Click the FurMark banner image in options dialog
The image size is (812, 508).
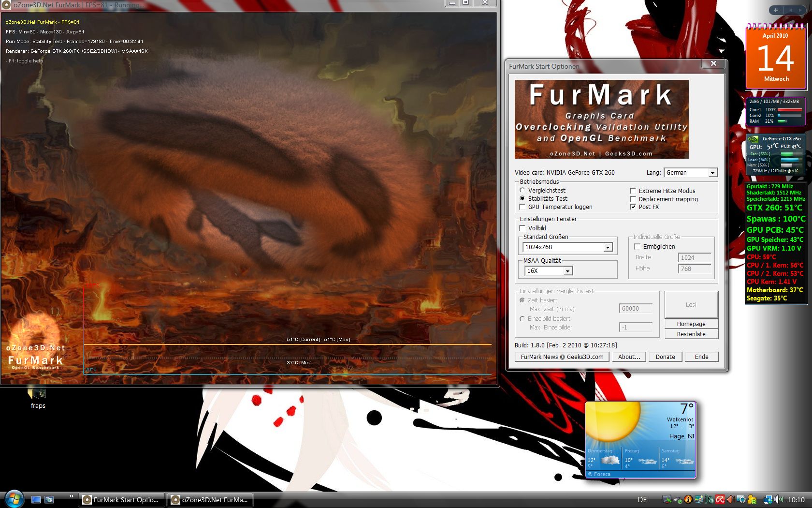(602, 120)
